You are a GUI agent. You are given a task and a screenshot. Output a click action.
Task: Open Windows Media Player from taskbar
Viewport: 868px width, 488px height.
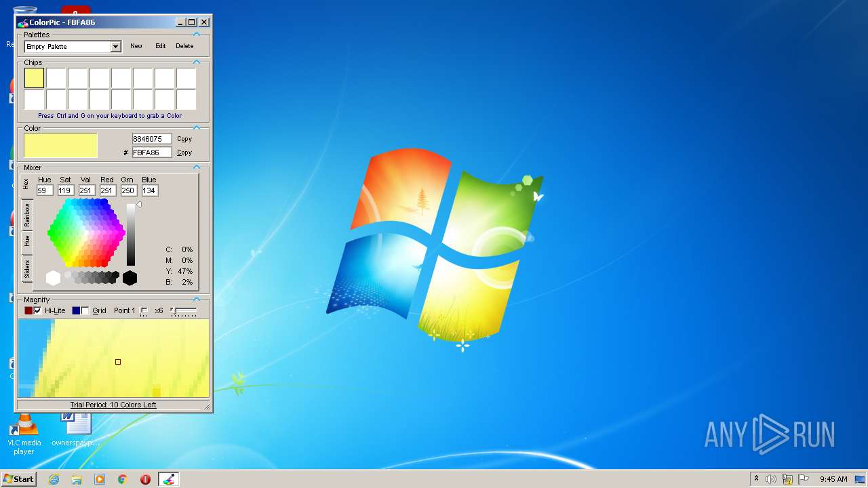[x=100, y=479]
